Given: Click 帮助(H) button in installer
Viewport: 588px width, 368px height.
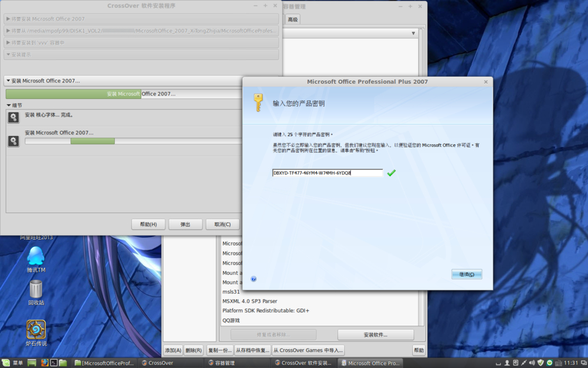Looking at the screenshot, I should [148, 224].
